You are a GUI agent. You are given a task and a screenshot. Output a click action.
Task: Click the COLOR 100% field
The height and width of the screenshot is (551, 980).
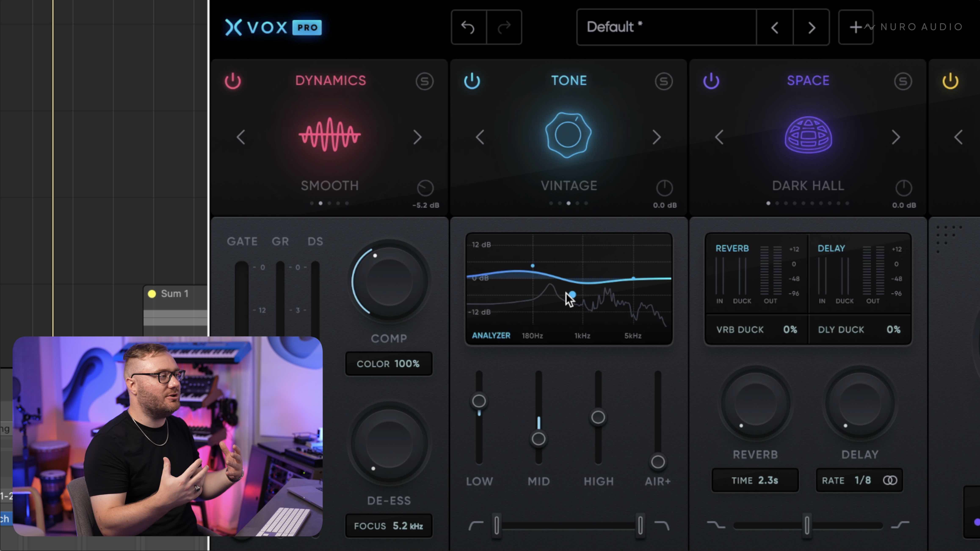point(388,364)
